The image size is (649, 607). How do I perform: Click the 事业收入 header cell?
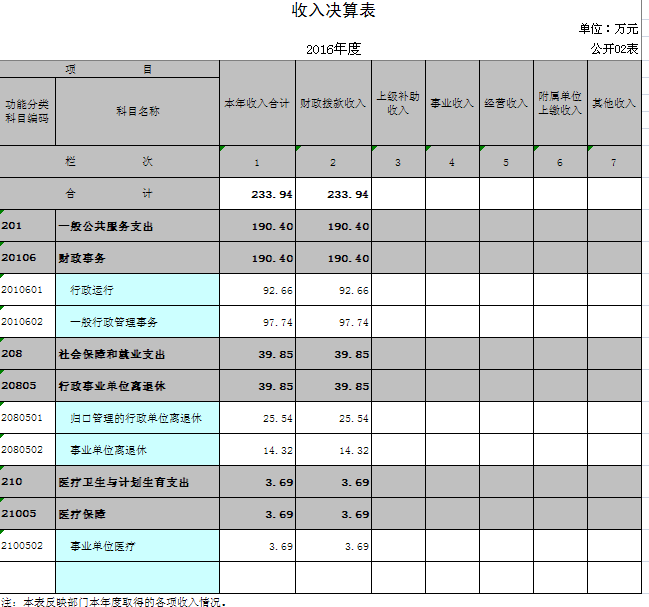click(452, 103)
